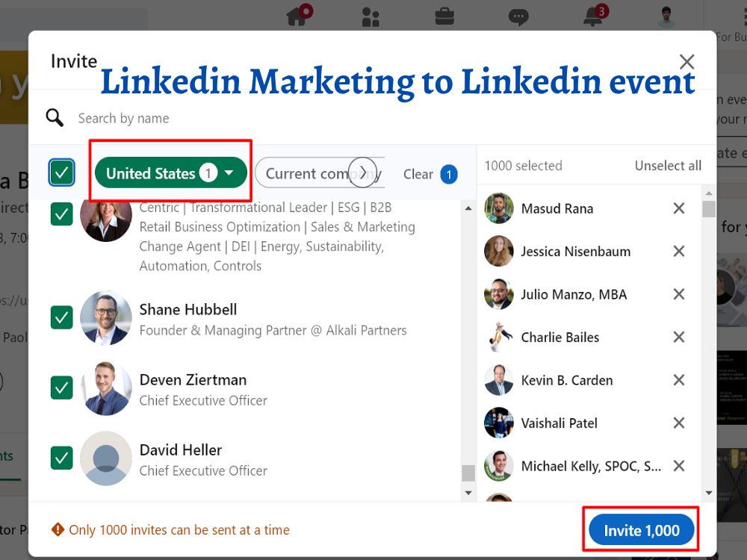The height and width of the screenshot is (560, 747).
Task: Remove Masud Rana from selected invitees
Action: coord(678,209)
